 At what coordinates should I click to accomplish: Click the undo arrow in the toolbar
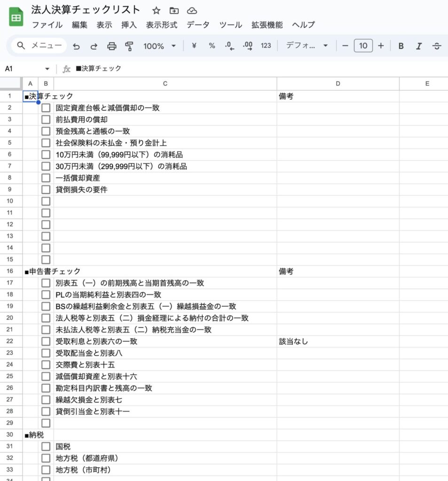(x=76, y=47)
